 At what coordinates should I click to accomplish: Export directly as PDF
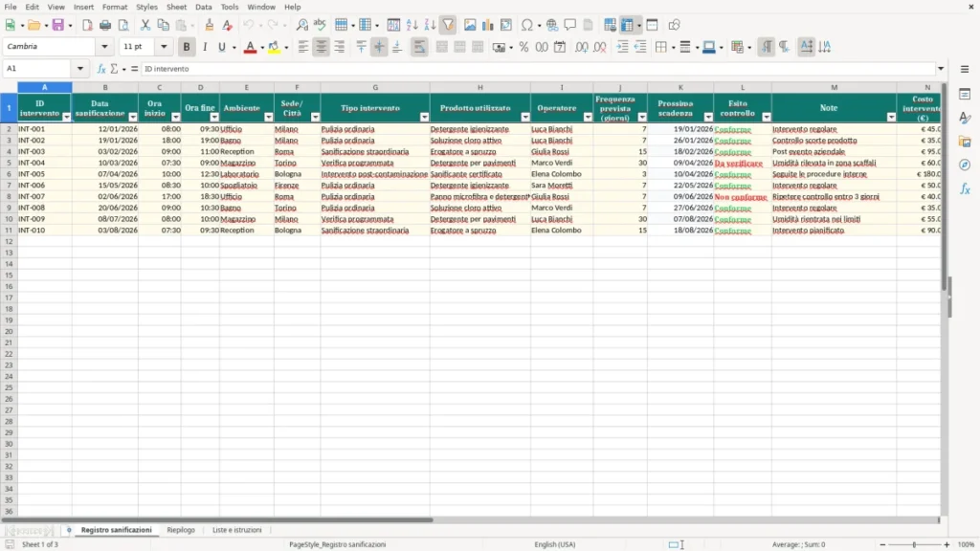pyautogui.click(x=87, y=25)
